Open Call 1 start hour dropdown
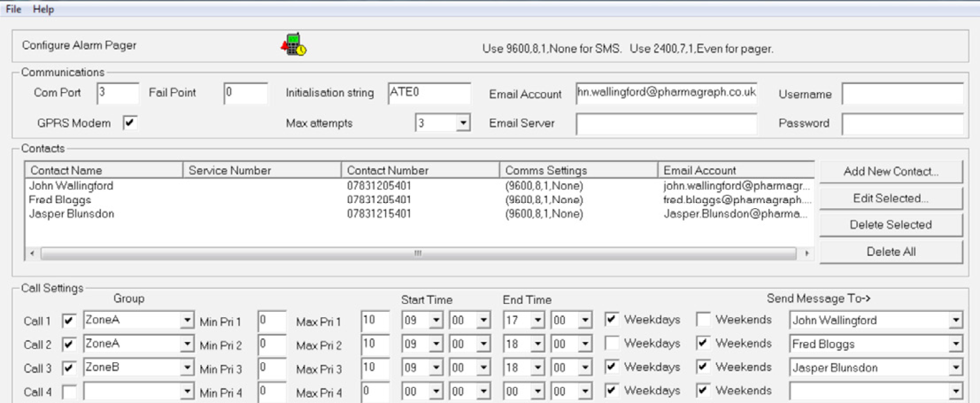 pyautogui.click(x=436, y=320)
